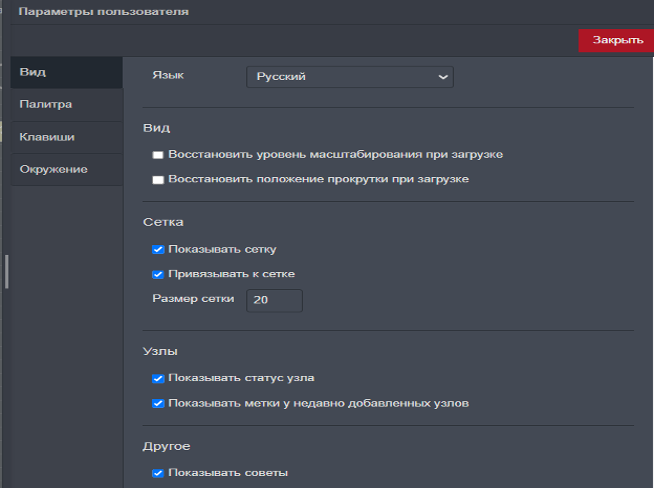
Task: Click the Узлы section heading
Action: [x=161, y=351]
